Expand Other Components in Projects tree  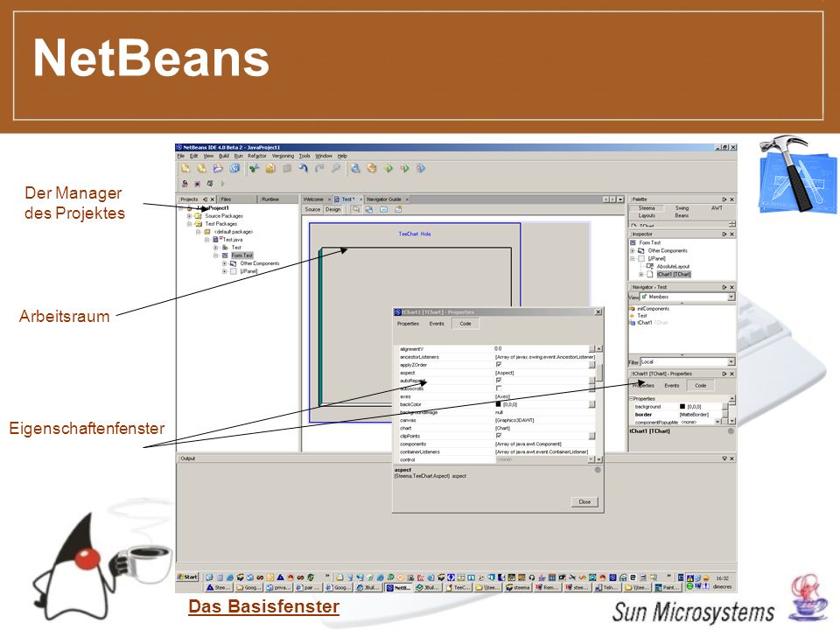tap(225, 263)
